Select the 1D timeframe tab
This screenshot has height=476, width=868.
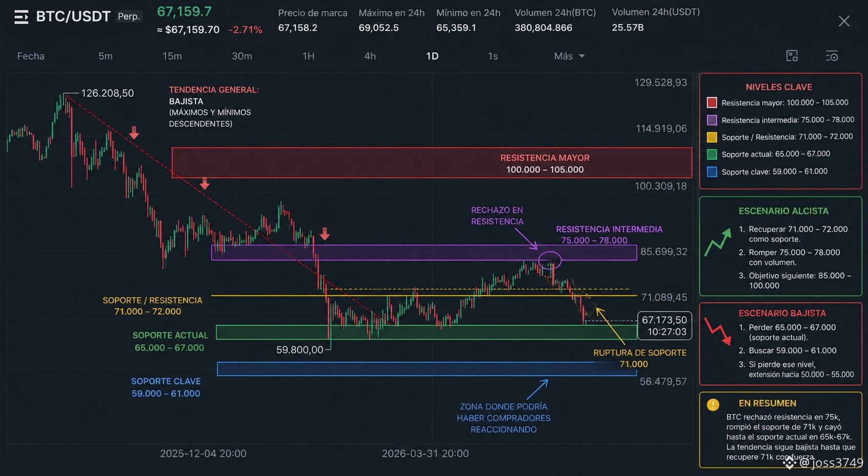[x=432, y=56]
